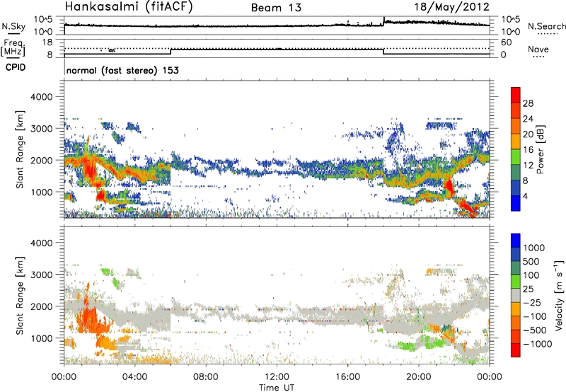This screenshot has height=392, width=566.
Task: Click grey segment of Velocity colorbar
Action: (516, 295)
